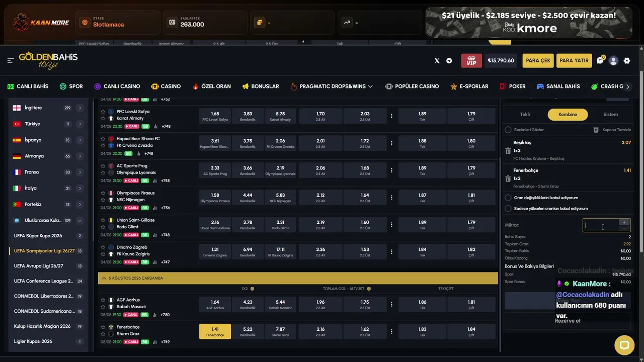
Task: Open the hamburger menu beside GoldenBahis logo
Action: click(10, 61)
